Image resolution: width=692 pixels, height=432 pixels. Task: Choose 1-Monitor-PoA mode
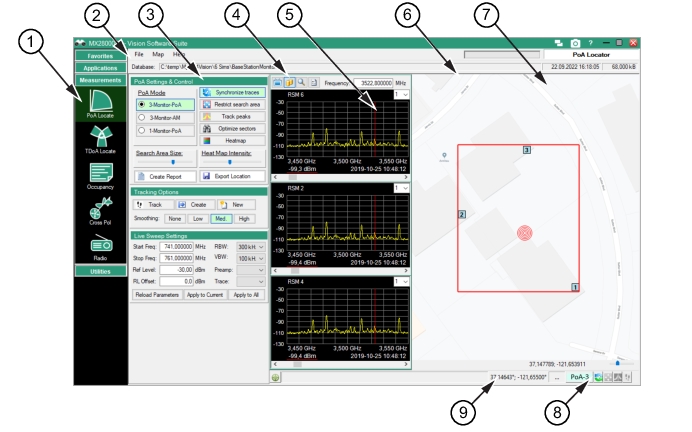coord(143,130)
